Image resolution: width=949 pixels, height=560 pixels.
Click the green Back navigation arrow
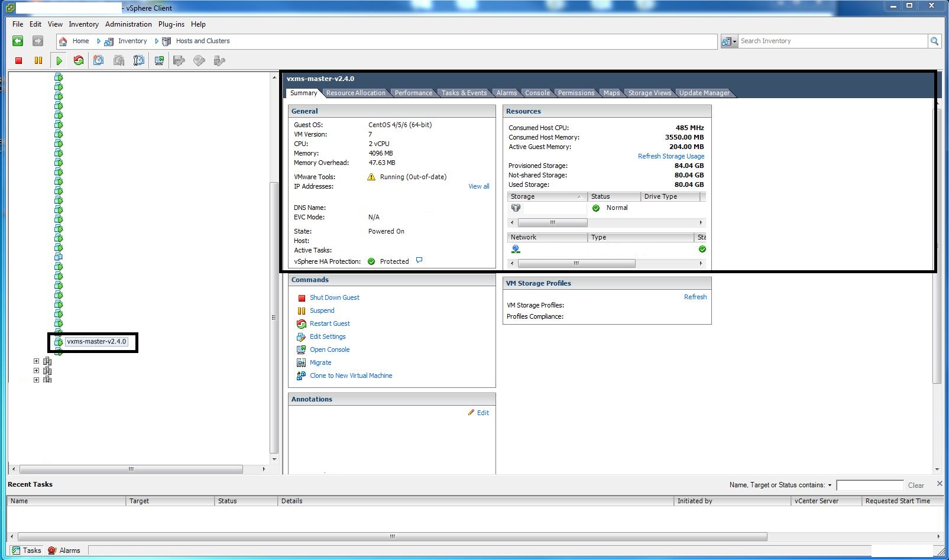(18, 41)
